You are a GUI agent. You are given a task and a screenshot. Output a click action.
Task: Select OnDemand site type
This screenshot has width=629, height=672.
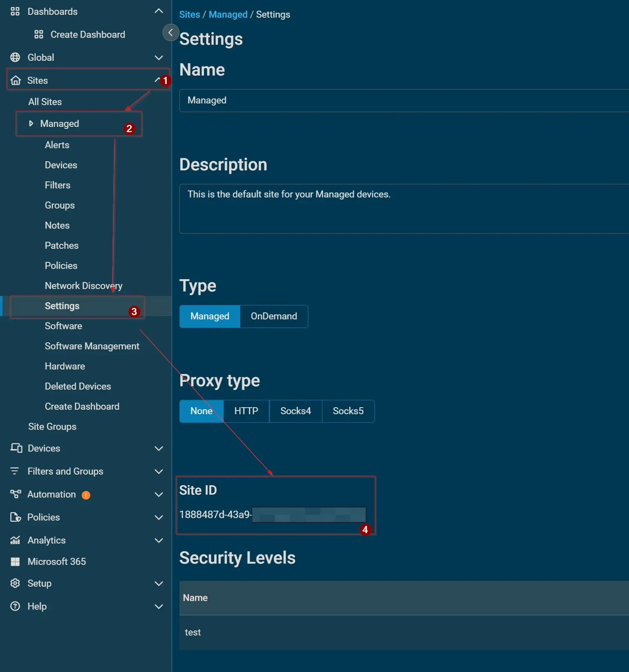point(274,316)
